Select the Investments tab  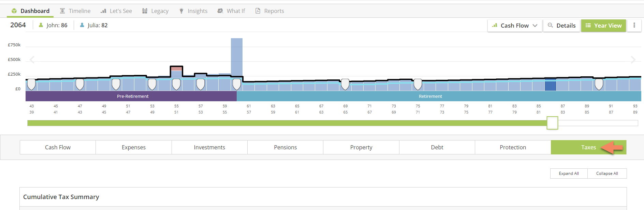pos(209,147)
